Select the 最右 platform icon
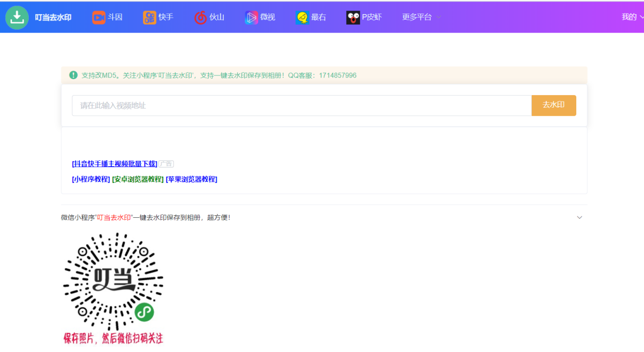This screenshot has height=352, width=644. 302,17
